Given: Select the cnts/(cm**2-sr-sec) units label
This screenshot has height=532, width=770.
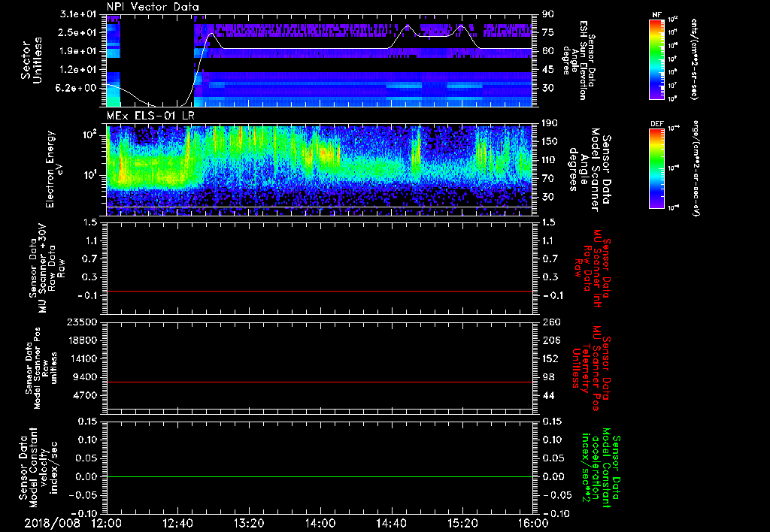Looking at the screenshot, I should click(694, 59).
